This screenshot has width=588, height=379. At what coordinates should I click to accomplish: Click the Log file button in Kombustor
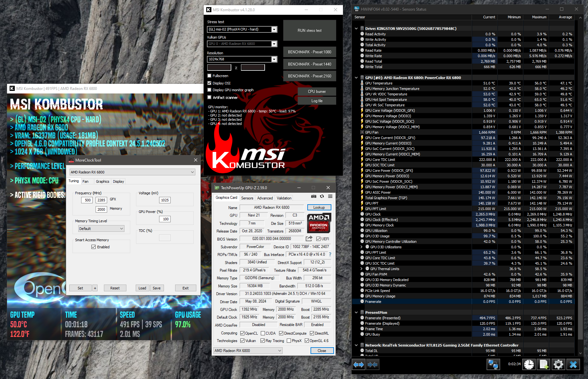(x=317, y=101)
